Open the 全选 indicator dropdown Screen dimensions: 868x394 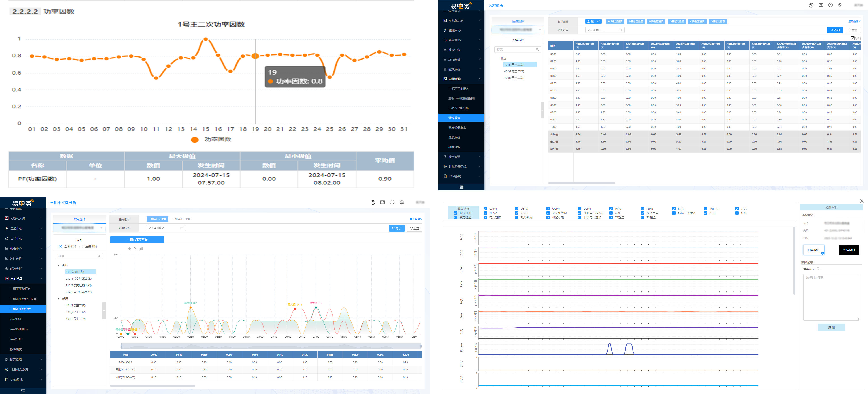point(593,21)
